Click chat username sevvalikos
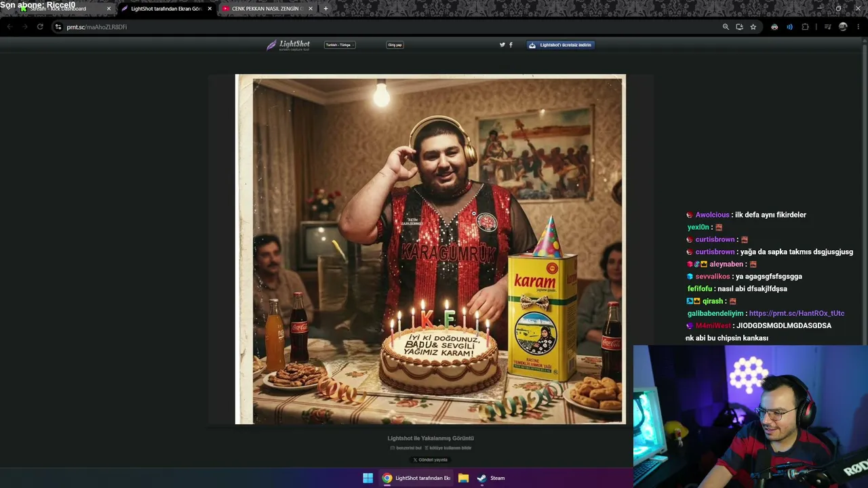 [x=713, y=277]
